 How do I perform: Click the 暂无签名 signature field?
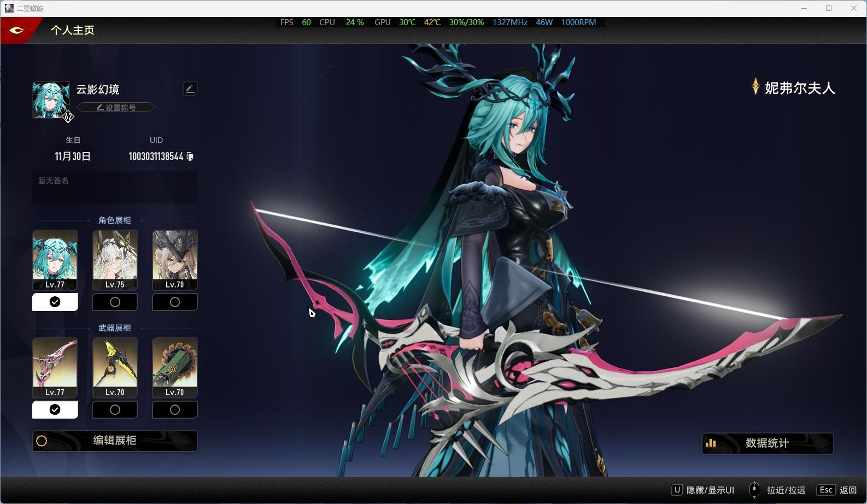tap(115, 187)
